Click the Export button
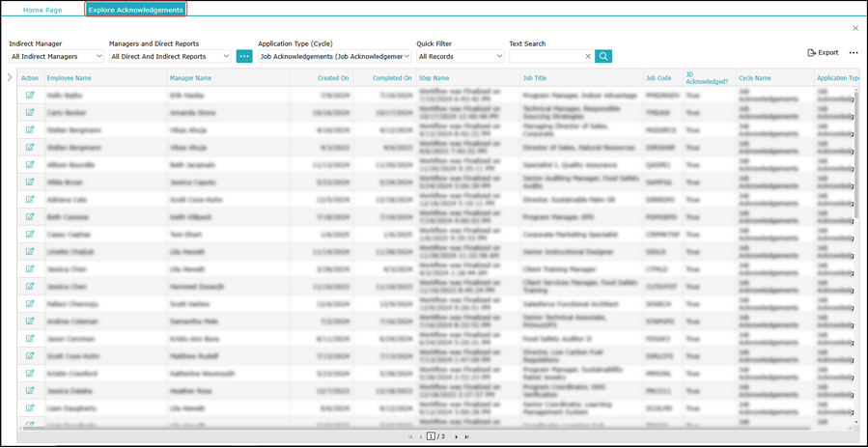 pyautogui.click(x=823, y=53)
